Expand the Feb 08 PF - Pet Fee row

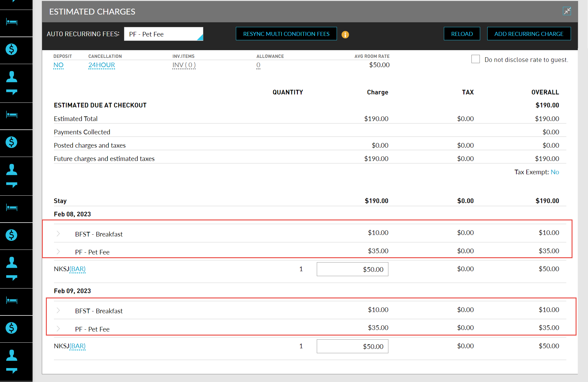[x=58, y=252]
